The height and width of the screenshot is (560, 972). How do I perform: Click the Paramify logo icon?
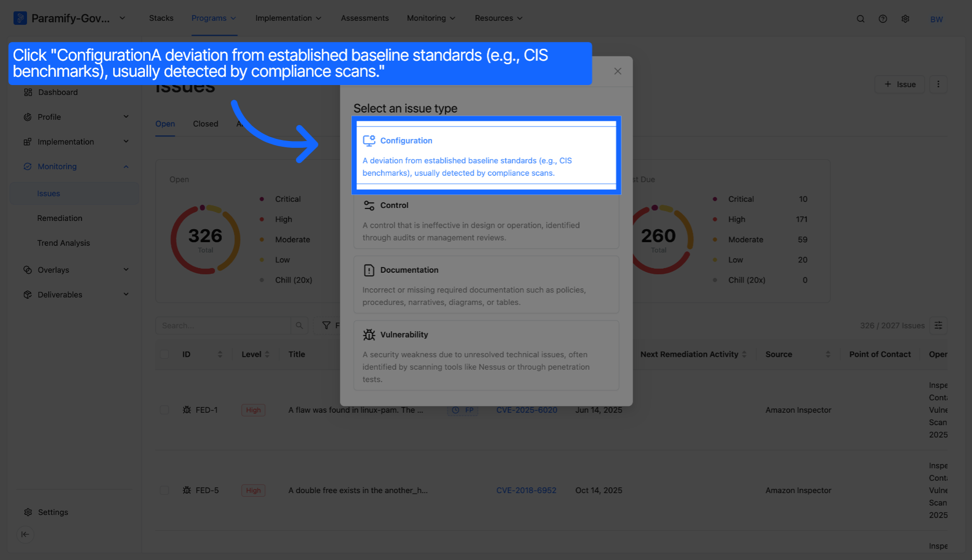tap(20, 18)
